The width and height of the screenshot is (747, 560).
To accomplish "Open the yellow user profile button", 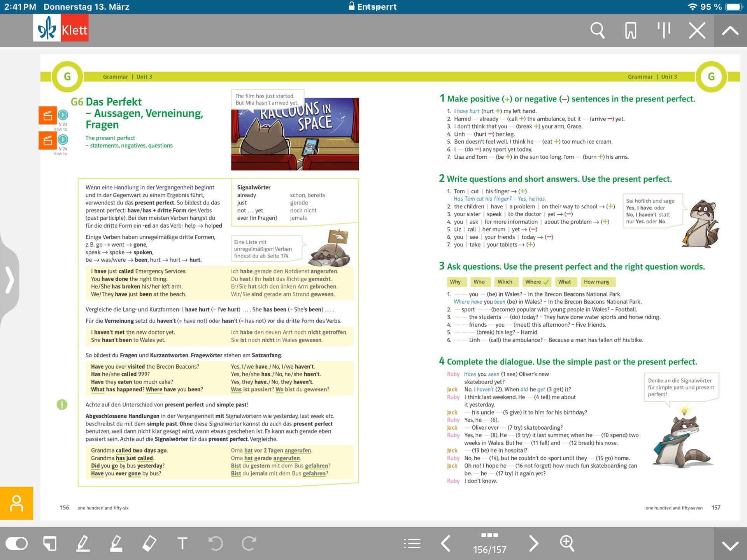I will pyautogui.click(x=16, y=503).
